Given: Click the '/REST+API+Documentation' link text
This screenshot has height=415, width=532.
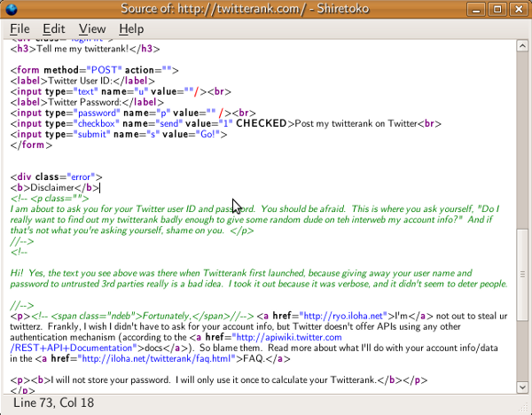Looking at the screenshot, I should (71, 348).
